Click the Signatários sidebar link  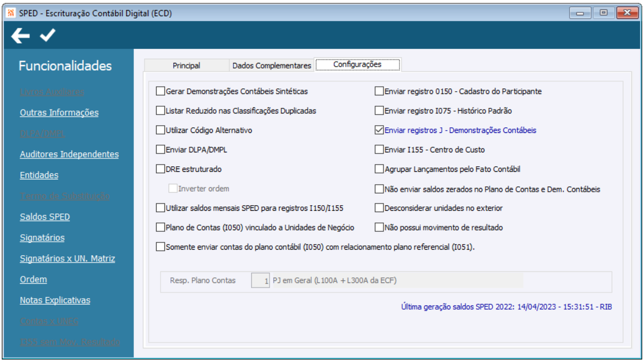(42, 237)
